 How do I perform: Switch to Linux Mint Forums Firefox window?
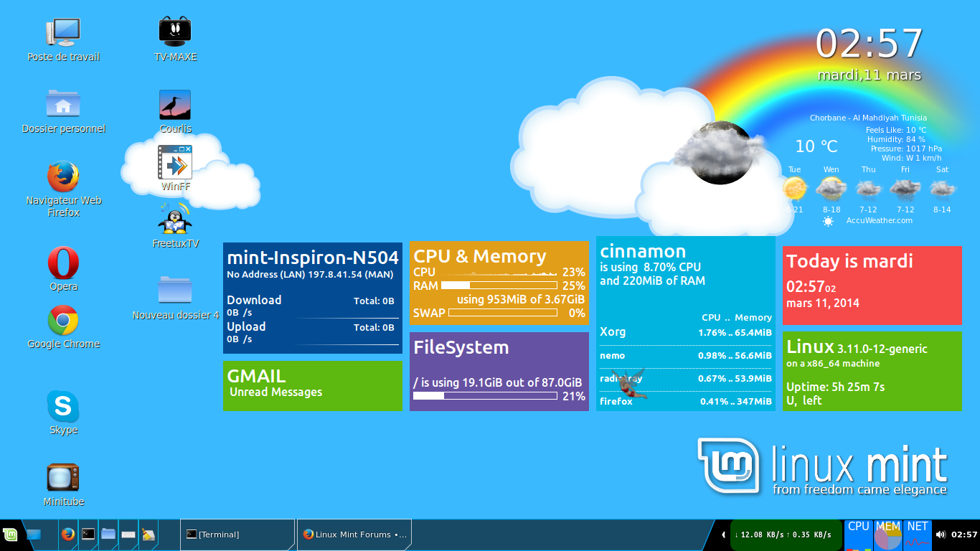coord(354,534)
